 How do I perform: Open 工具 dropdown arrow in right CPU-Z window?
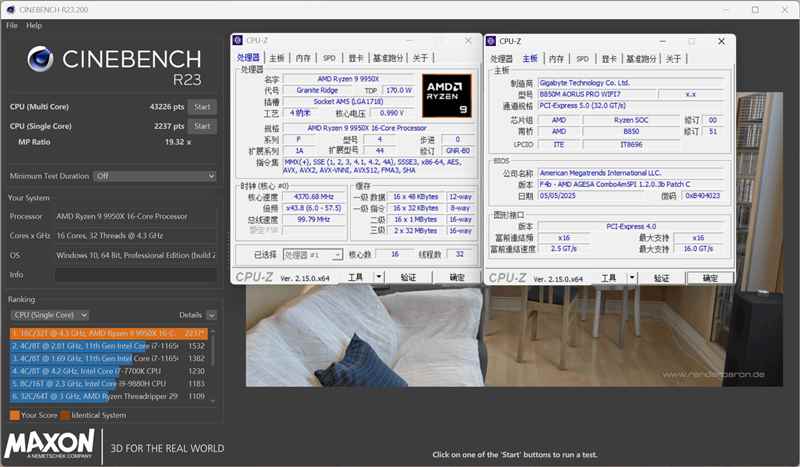632,278
